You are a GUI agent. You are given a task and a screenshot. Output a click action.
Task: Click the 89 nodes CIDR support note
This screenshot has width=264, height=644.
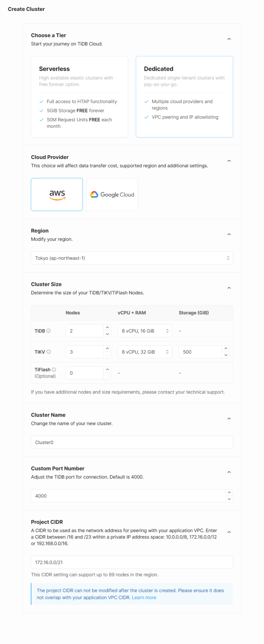[x=94, y=575]
